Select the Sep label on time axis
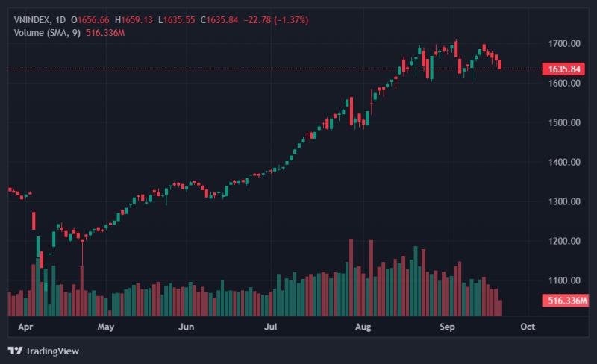 click(447, 327)
